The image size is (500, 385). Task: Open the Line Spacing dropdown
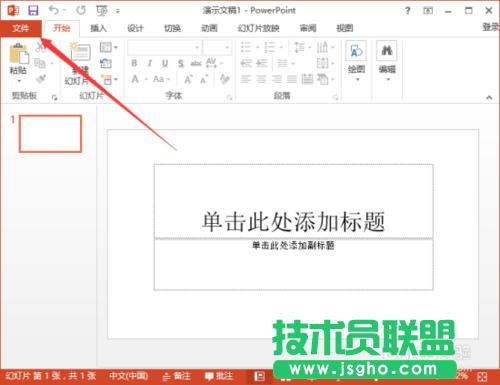pyautogui.click(x=303, y=47)
